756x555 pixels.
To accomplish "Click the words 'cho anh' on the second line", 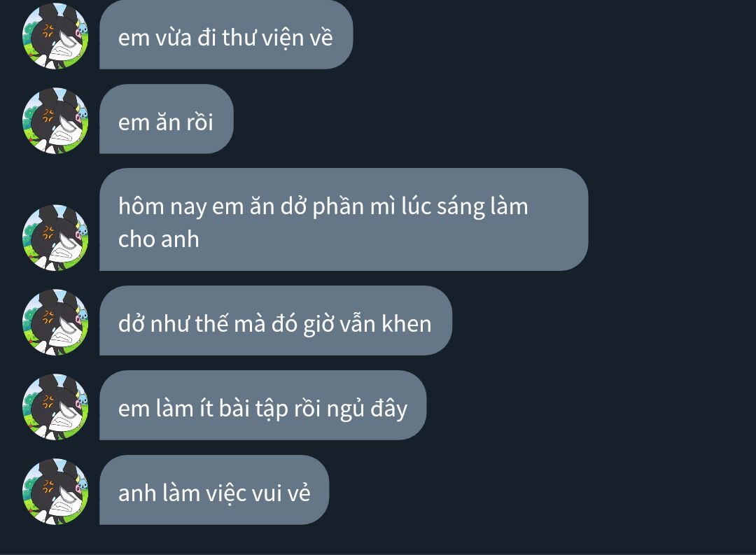I will 159,239.
